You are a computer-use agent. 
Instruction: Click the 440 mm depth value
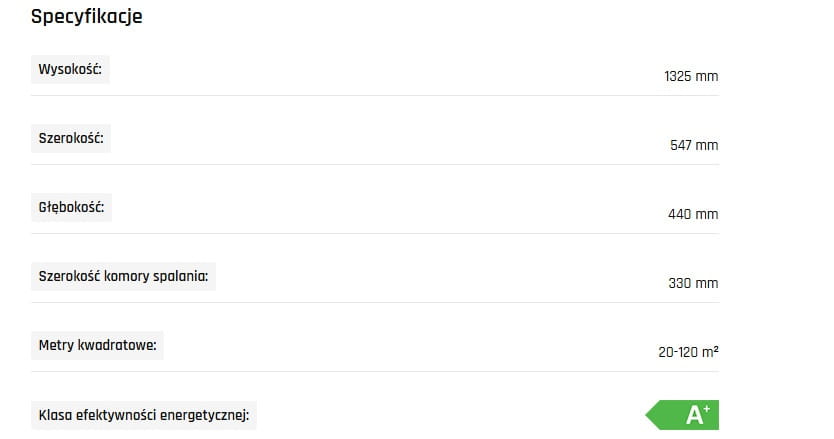(693, 214)
